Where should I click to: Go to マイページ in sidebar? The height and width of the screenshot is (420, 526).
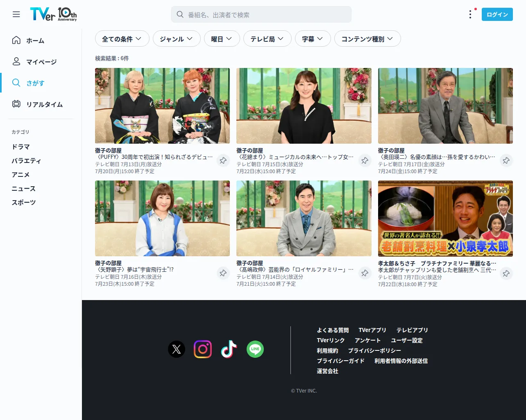point(41,62)
